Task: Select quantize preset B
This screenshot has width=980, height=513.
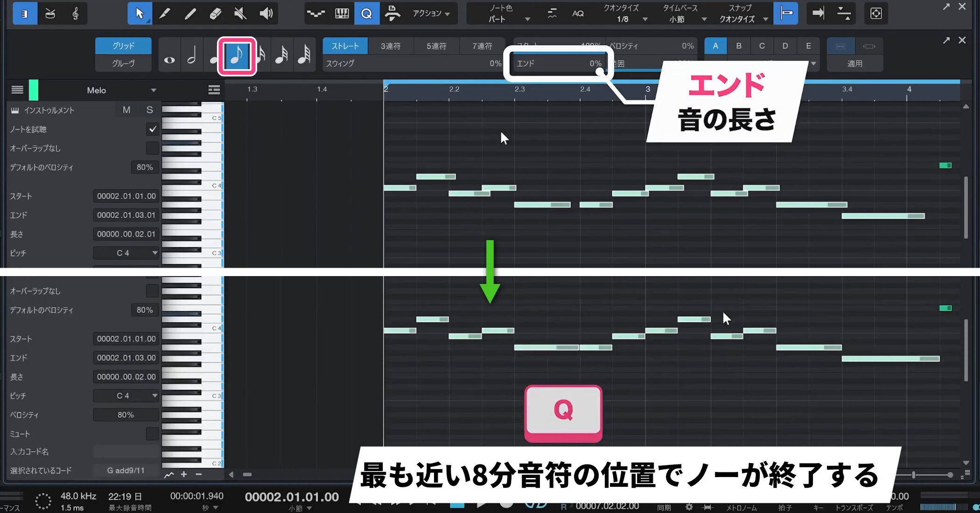Action: [x=738, y=46]
